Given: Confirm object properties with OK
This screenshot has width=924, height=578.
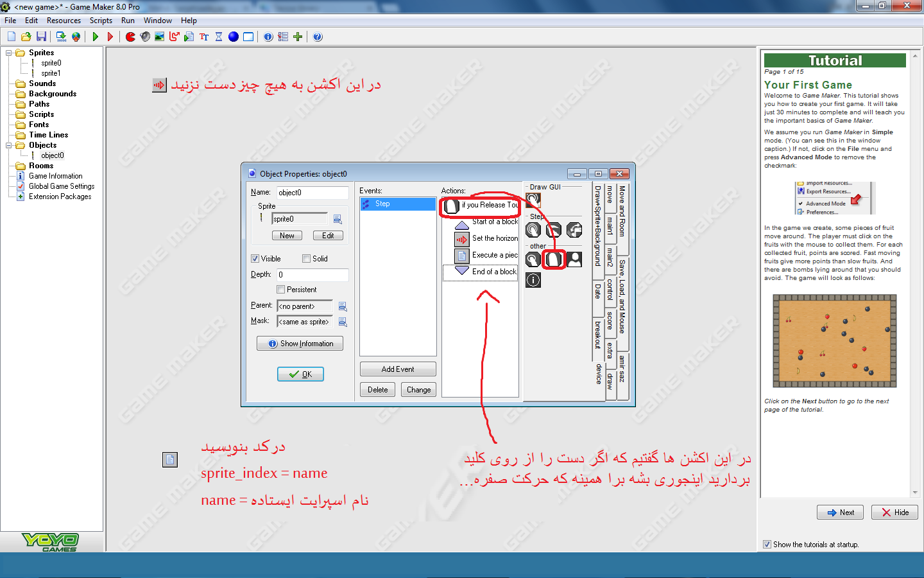Looking at the screenshot, I should pos(300,374).
